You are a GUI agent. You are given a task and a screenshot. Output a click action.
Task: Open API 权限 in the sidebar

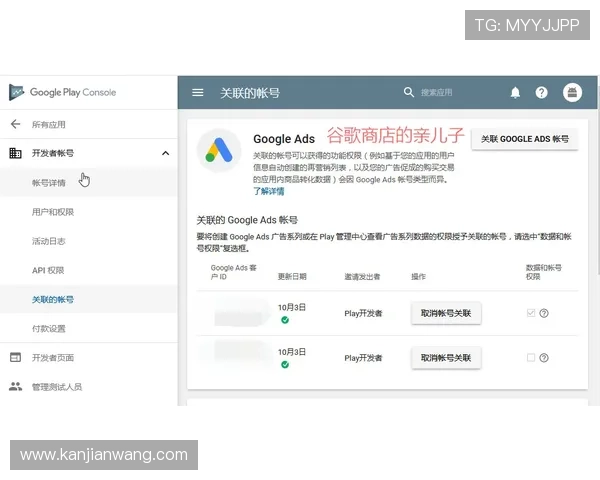pos(48,270)
